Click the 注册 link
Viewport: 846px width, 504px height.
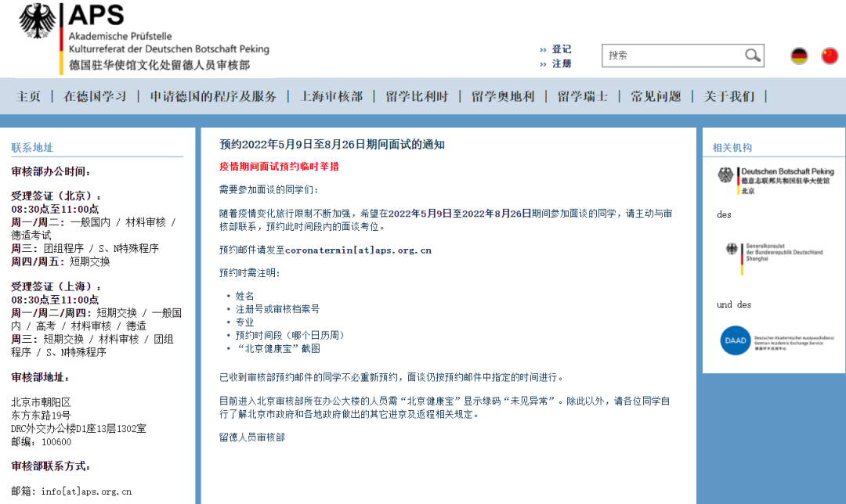(x=560, y=63)
